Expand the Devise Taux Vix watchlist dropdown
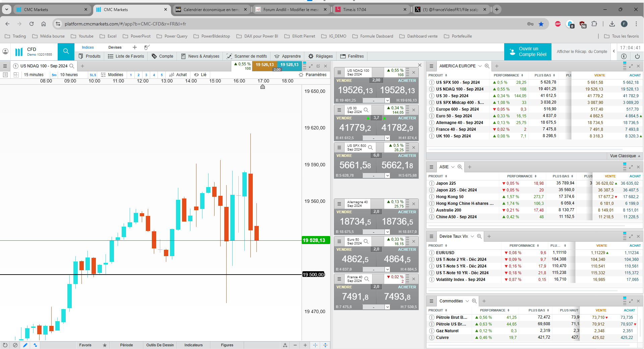 [x=472, y=236]
